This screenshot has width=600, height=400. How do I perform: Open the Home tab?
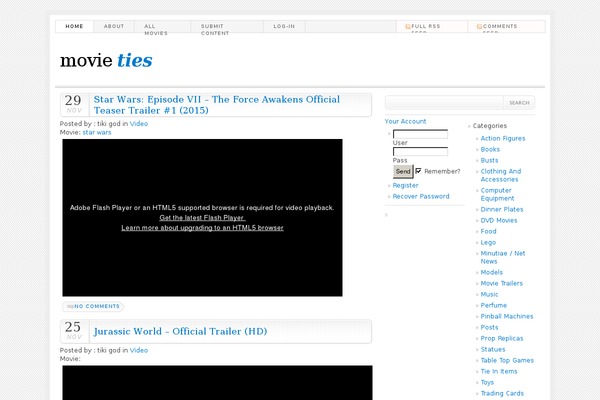[74, 26]
